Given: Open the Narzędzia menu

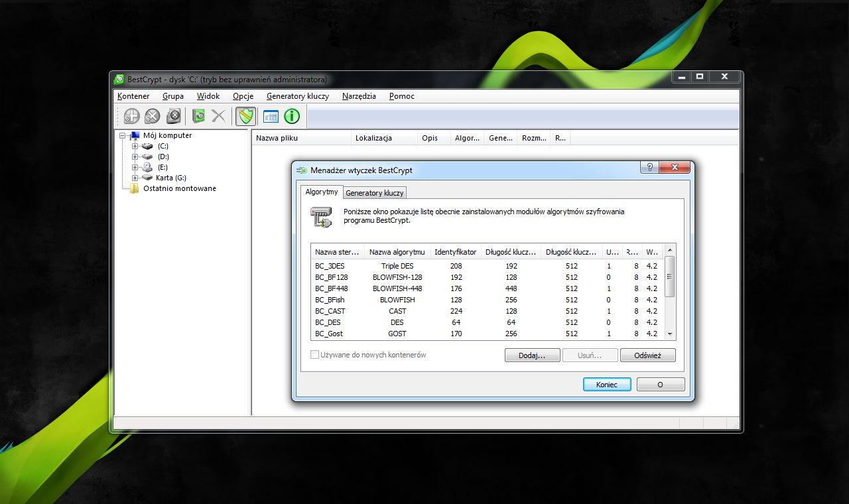Looking at the screenshot, I should (359, 96).
